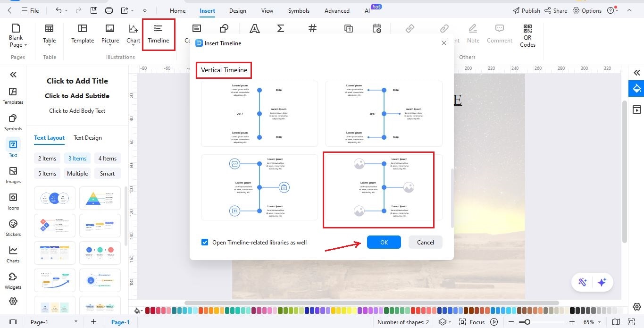Viewport: 644px width, 328px height.
Task: Open the sidebar settings gear
Action: click(13, 301)
